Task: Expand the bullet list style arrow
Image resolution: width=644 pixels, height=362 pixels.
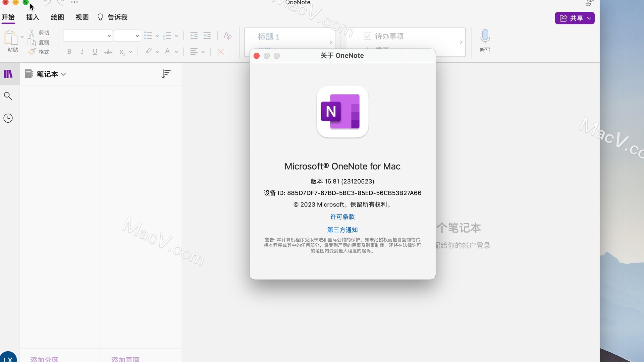Action: point(157,36)
